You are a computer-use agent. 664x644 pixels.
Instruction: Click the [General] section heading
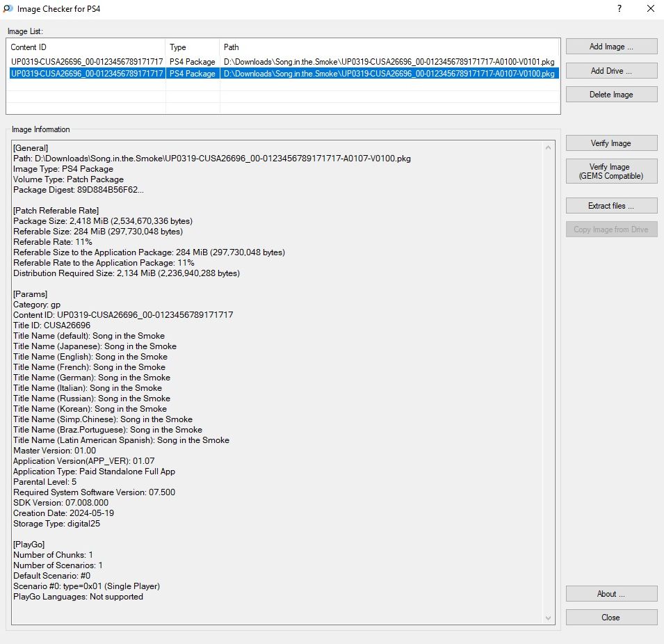pos(31,148)
